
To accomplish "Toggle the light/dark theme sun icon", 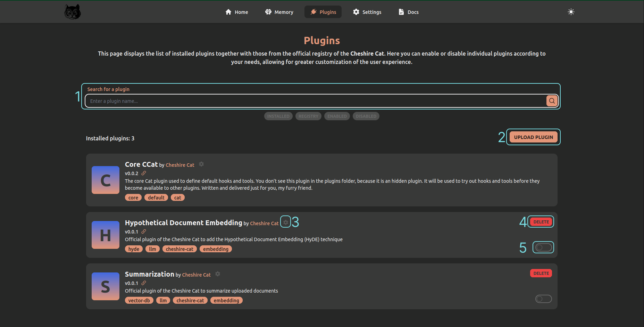I will point(571,12).
